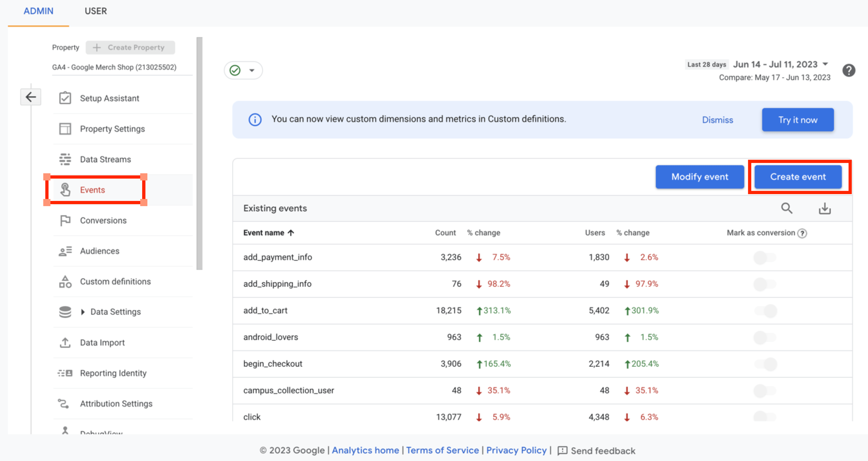Click the info icon in banner
The image size is (868, 461).
255,120
